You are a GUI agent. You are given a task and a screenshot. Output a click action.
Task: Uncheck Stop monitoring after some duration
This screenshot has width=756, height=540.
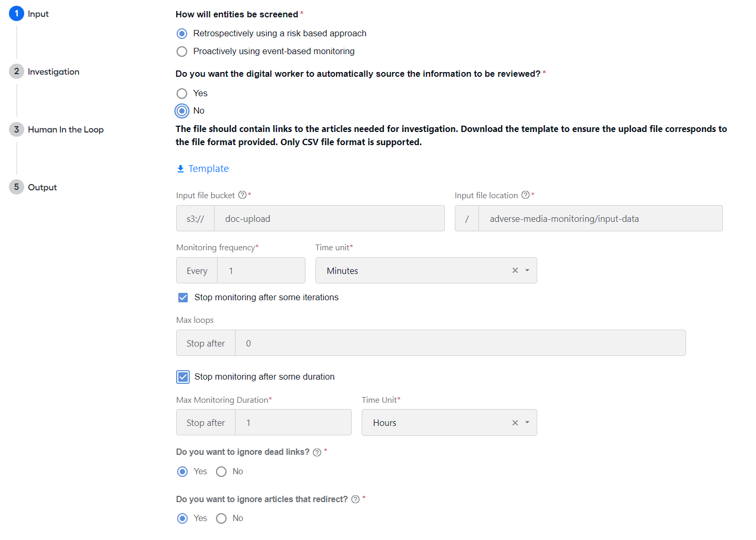(183, 377)
